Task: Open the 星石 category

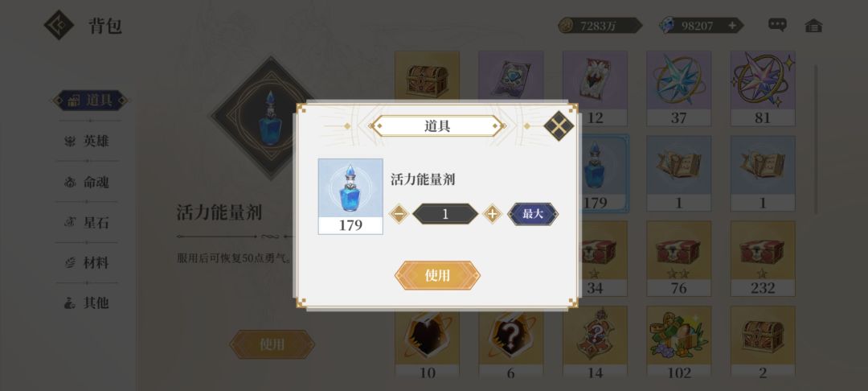Action: pyautogui.click(x=88, y=223)
